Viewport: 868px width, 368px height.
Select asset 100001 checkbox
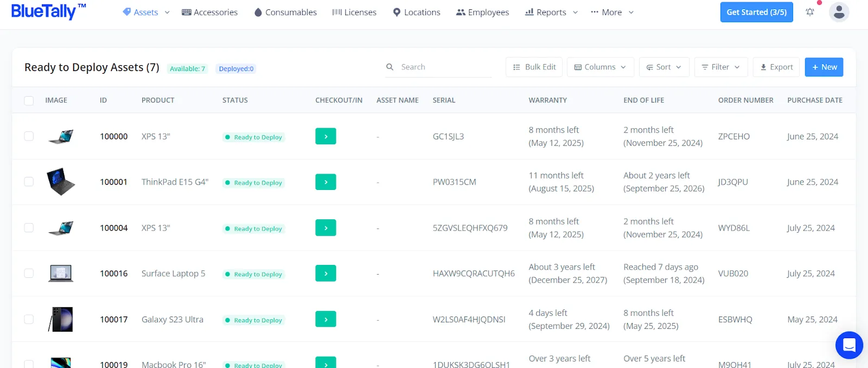pyautogui.click(x=29, y=182)
